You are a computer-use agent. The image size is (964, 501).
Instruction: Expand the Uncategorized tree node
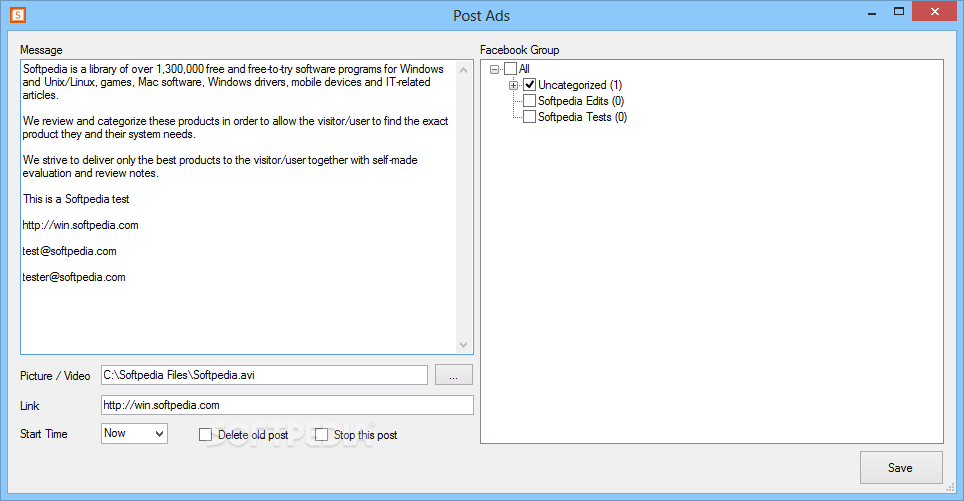tap(513, 85)
